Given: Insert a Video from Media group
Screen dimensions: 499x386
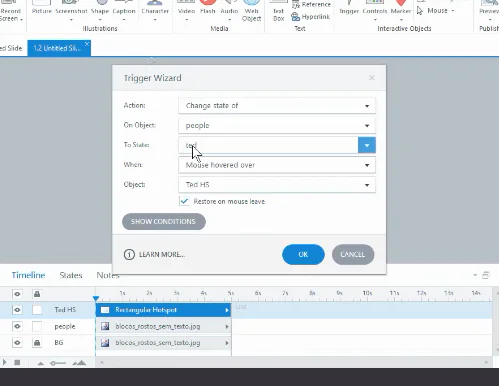Looking at the screenshot, I should click(x=186, y=11).
